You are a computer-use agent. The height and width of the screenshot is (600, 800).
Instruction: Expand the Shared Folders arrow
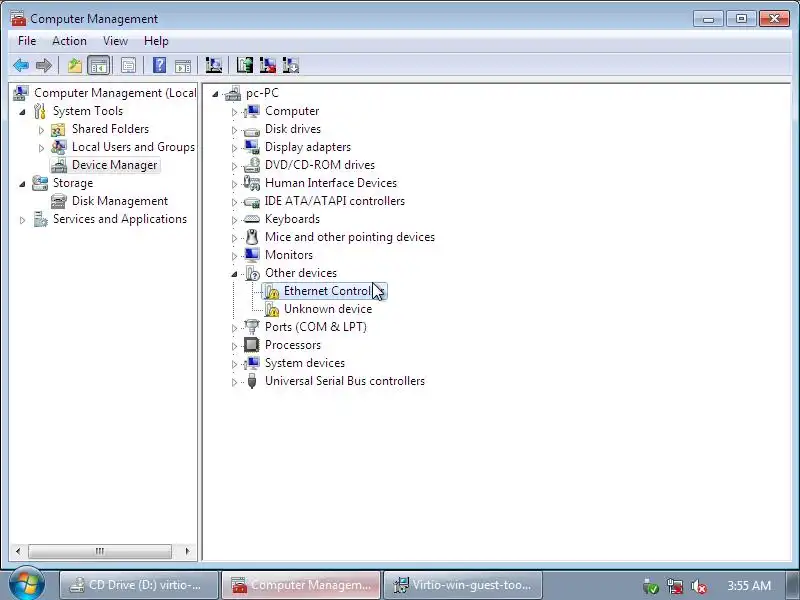(41, 130)
